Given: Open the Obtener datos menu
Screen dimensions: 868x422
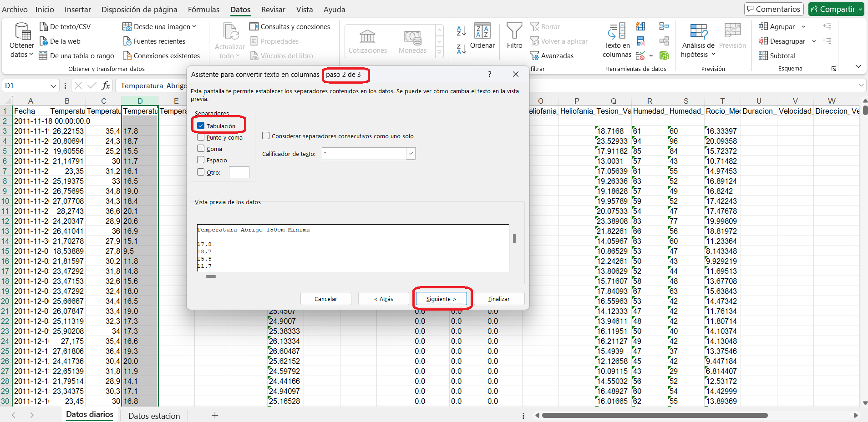Looking at the screenshot, I should (x=21, y=40).
